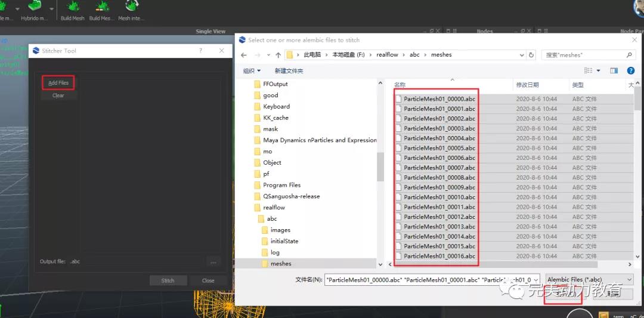Open the Alembic Files type dropdown
The image size is (644, 318).
(589, 279)
